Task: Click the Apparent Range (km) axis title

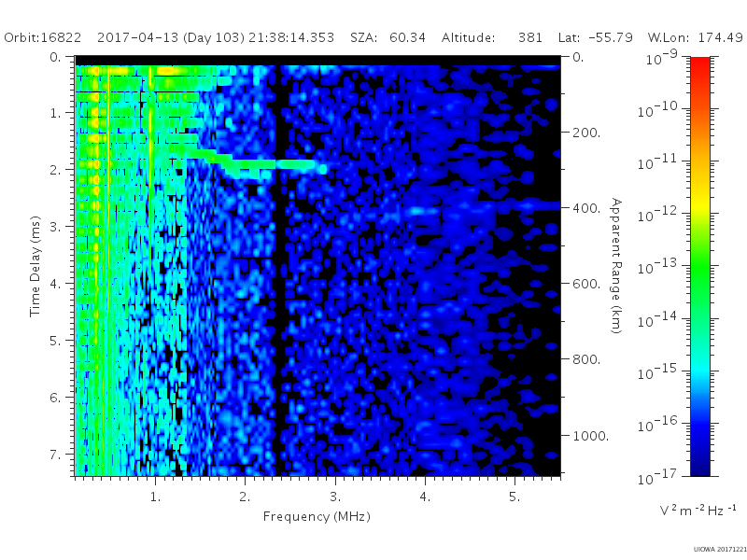Action: click(616, 266)
